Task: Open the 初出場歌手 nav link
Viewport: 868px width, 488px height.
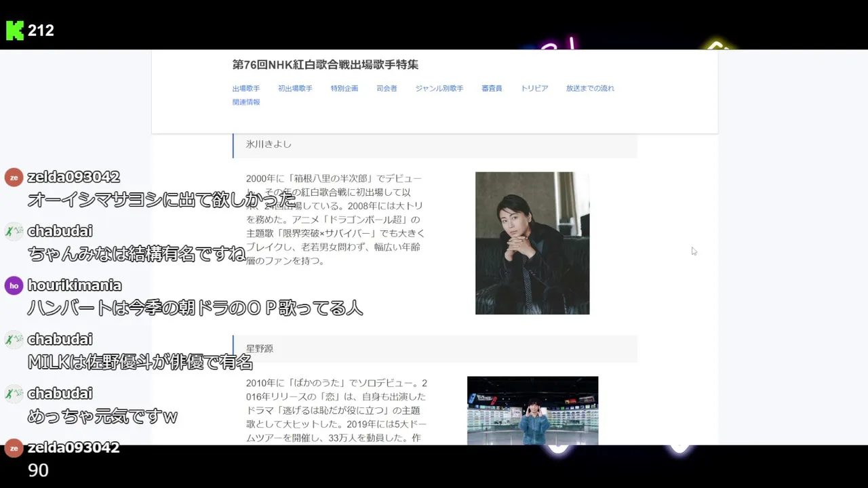Action: (x=295, y=88)
